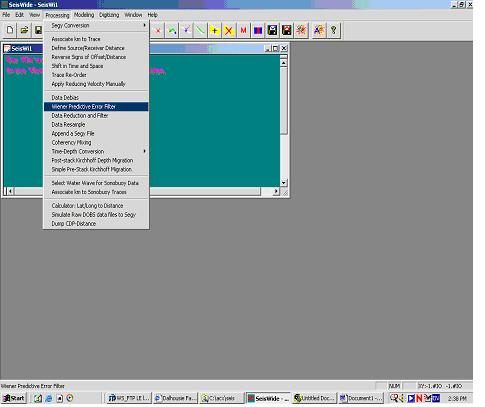
Task: Select Coherency Mixing menu entry
Action: [96, 143]
